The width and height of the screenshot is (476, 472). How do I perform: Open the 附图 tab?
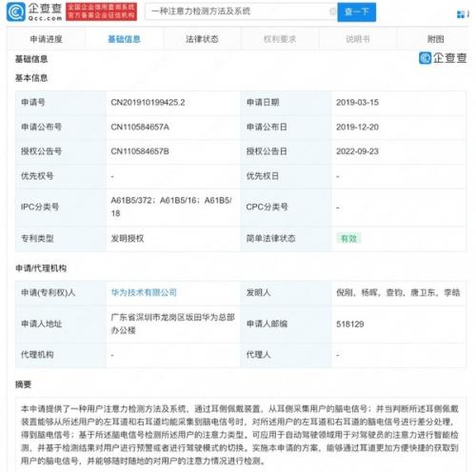pyautogui.click(x=435, y=39)
